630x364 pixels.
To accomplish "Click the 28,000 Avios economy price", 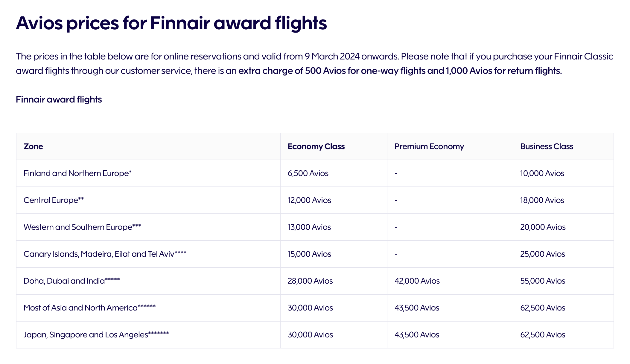I will click(x=310, y=281).
